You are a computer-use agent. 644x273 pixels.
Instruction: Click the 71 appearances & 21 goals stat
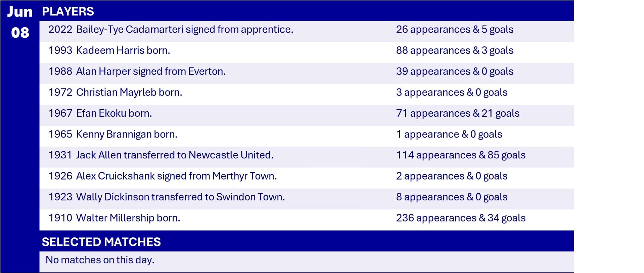(458, 113)
